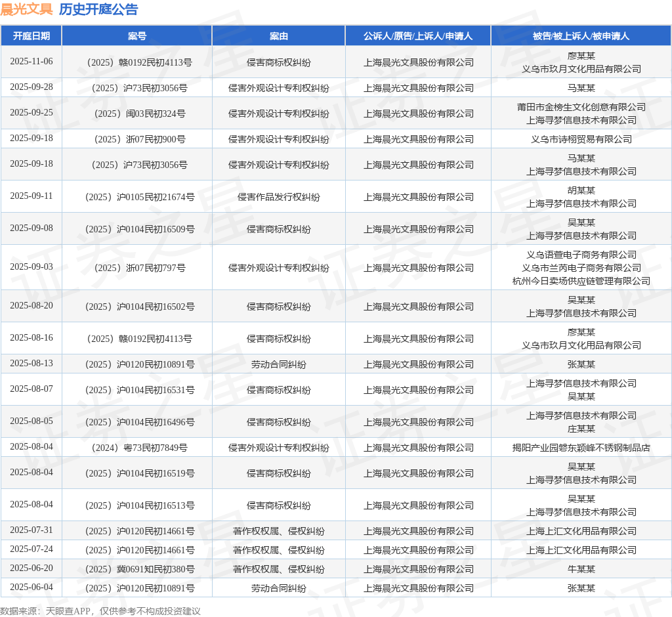Click the 案由 column header
The height and width of the screenshot is (617, 672).
(278, 36)
